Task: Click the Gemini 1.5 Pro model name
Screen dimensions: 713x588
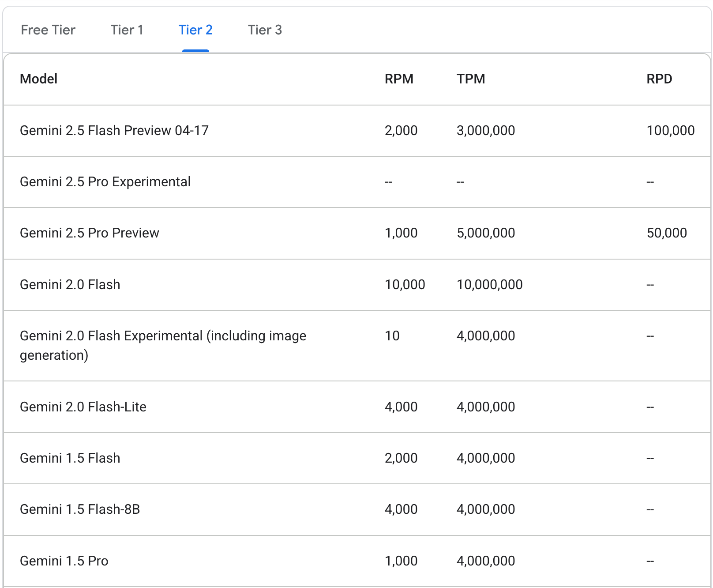Action: tap(64, 561)
